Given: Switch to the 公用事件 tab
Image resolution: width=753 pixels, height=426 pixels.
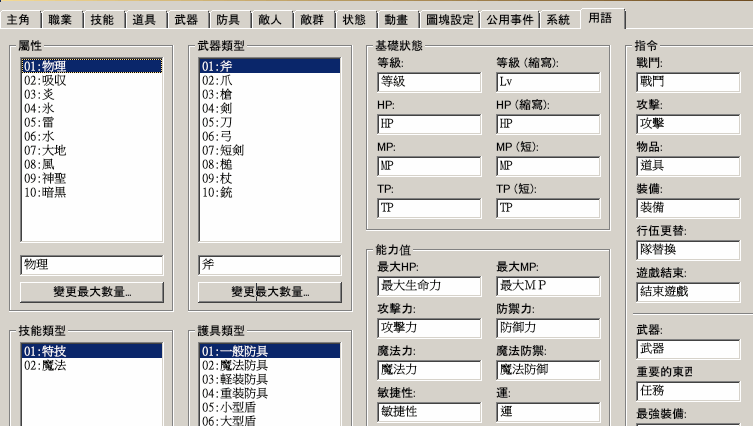Looking at the screenshot, I should 510,20.
